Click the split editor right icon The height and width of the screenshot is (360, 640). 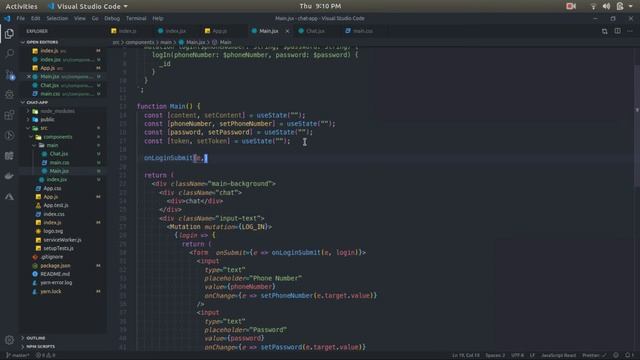[x=618, y=31]
